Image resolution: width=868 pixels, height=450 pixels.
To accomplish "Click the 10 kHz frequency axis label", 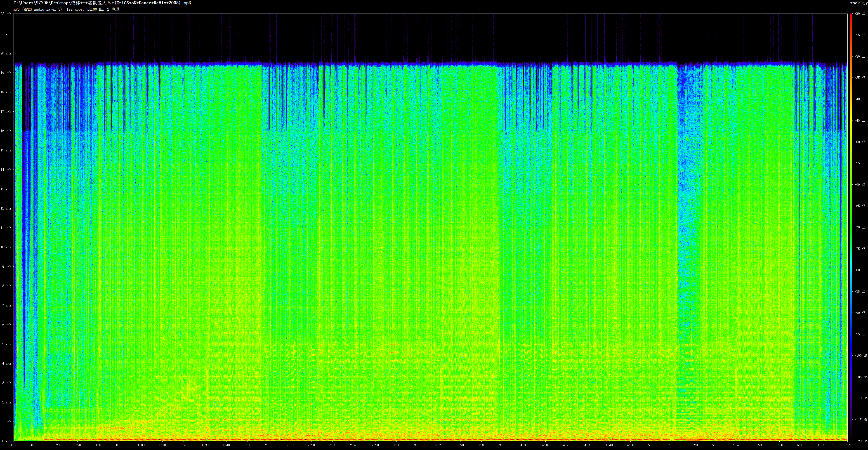I will (x=6, y=247).
